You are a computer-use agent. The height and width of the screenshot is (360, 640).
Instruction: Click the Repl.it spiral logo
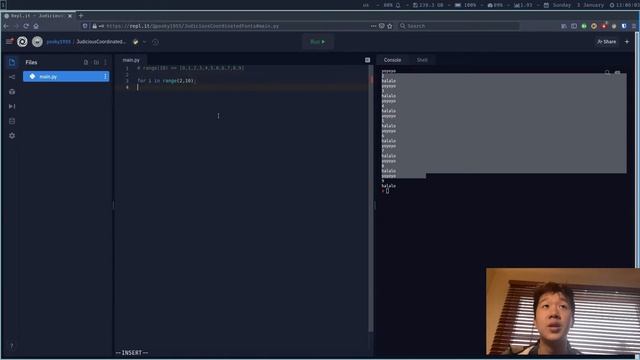(22, 42)
